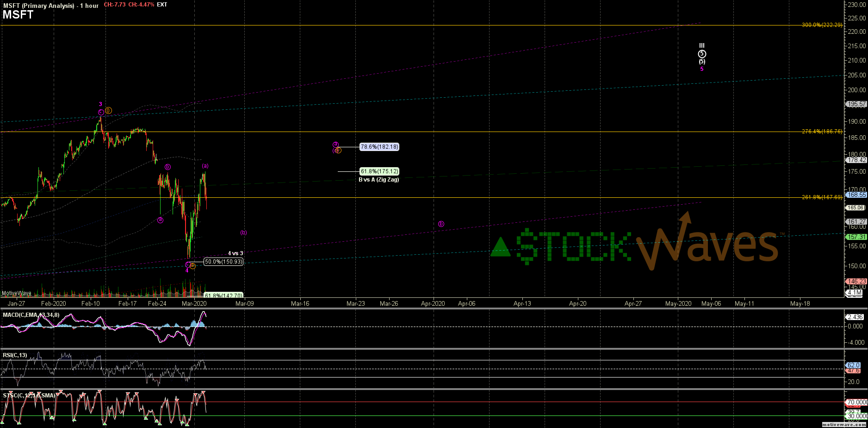
Task: Click the CH:-7.73 change value
Action: click(x=114, y=5)
